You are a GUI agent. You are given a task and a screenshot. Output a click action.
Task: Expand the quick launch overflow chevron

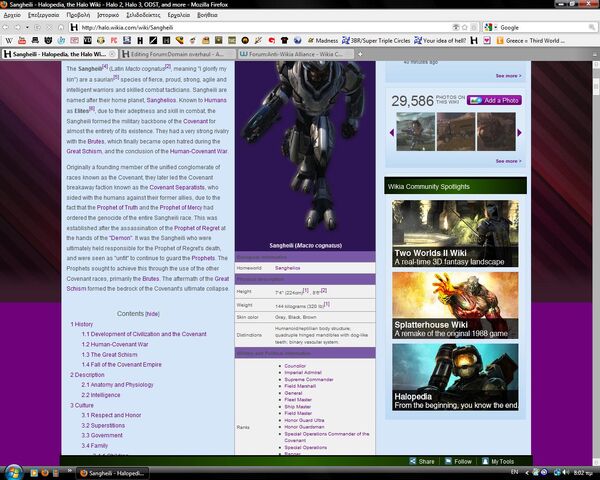[70, 470]
